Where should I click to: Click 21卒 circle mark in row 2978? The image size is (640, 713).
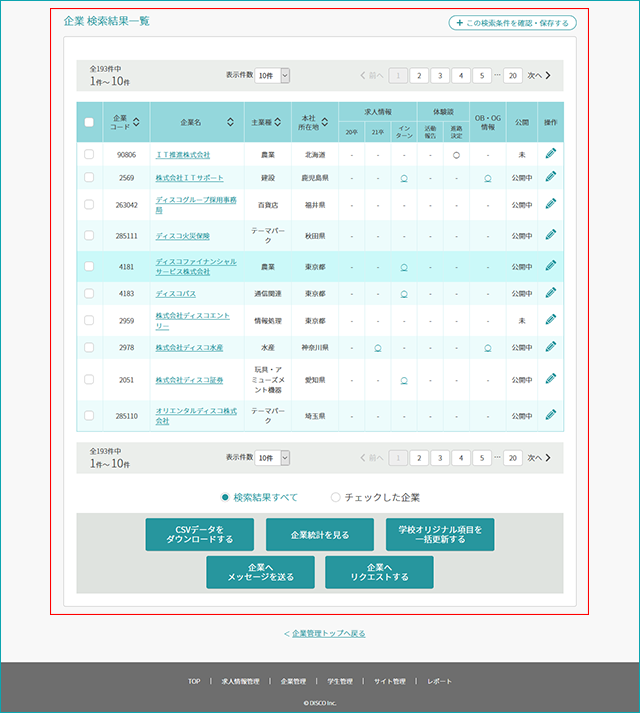coord(378,348)
